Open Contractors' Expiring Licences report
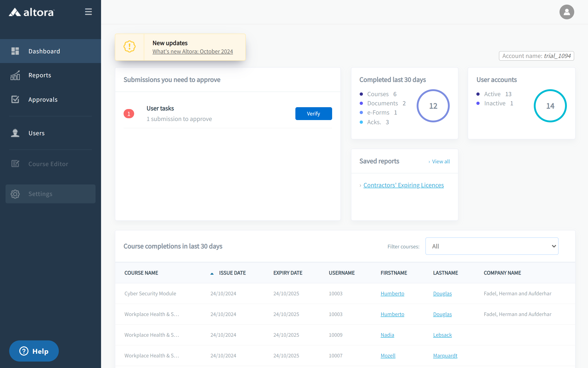Image resolution: width=588 pixels, height=368 pixels. pyautogui.click(x=403, y=185)
